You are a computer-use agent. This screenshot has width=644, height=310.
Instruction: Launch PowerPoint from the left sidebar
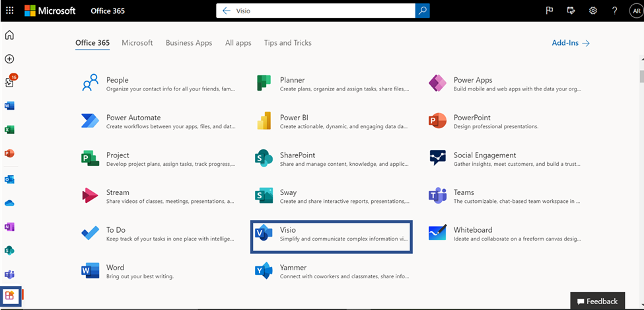9,153
